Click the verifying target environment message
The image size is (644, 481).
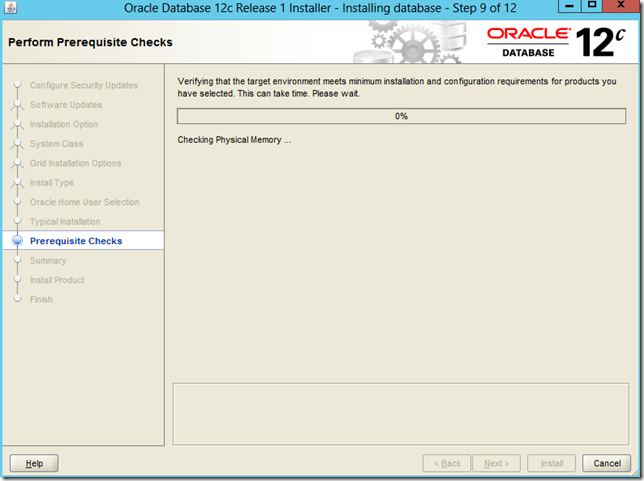click(x=397, y=87)
